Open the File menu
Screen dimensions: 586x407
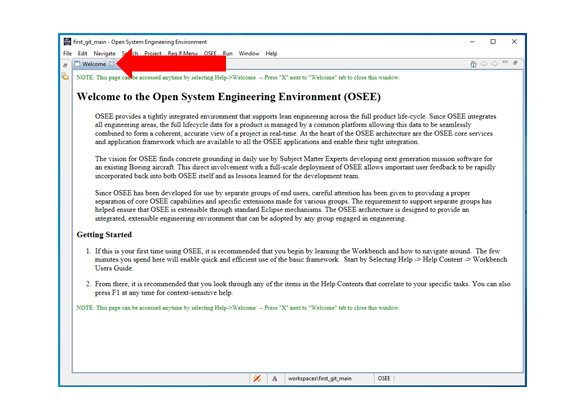pyautogui.click(x=68, y=53)
